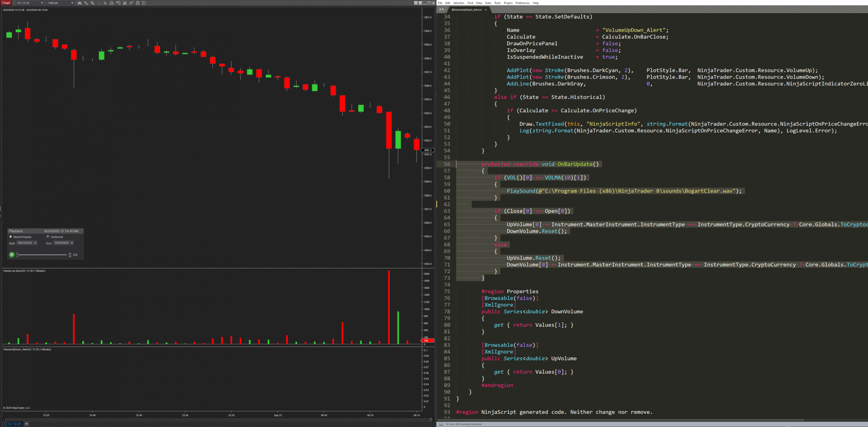Click the '#region Properties' line
868x427 pixels.
click(510, 291)
